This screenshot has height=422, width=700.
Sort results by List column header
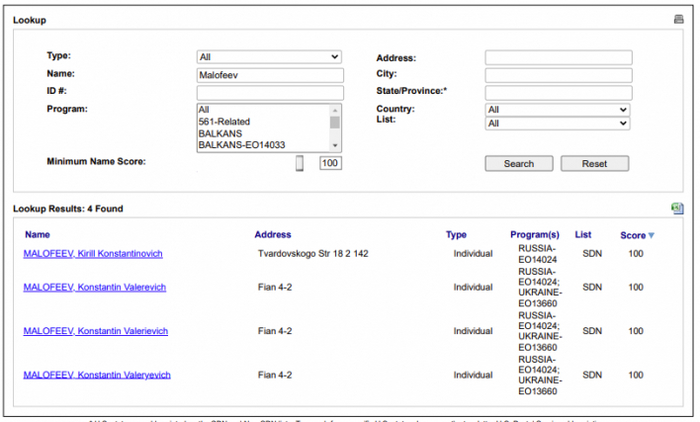tap(583, 234)
